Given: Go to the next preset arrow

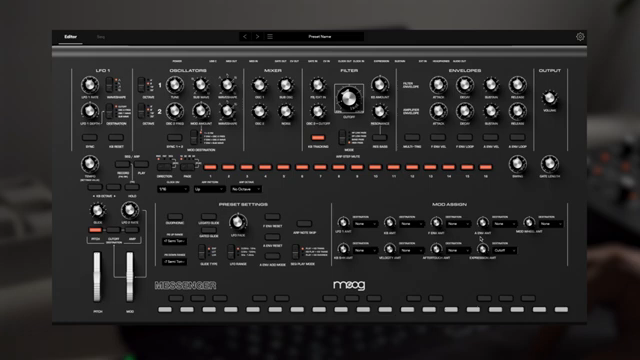Looking at the screenshot, I should pyautogui.click(x=258, y=37).
